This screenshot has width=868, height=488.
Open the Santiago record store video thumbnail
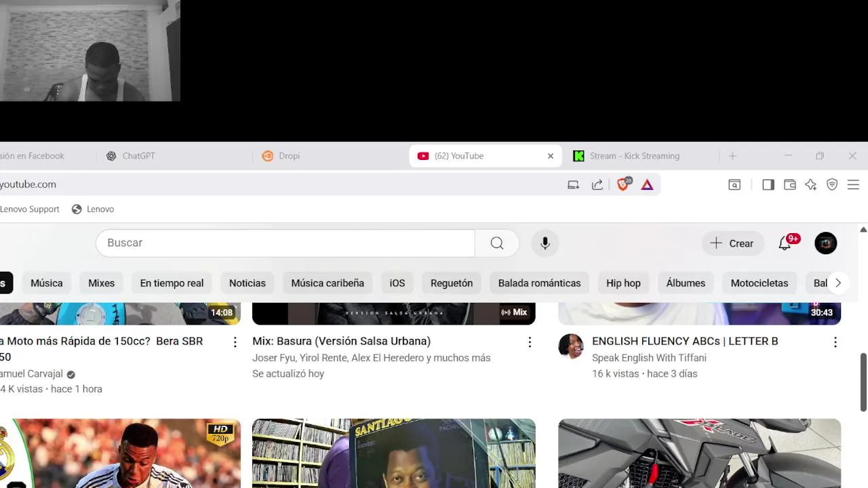click(393, 453)
